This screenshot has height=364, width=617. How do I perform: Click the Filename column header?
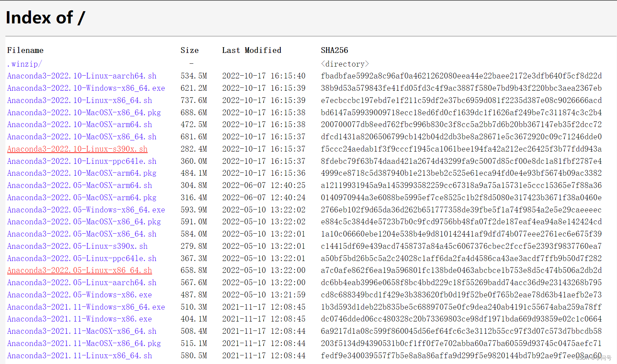[25, 50]
